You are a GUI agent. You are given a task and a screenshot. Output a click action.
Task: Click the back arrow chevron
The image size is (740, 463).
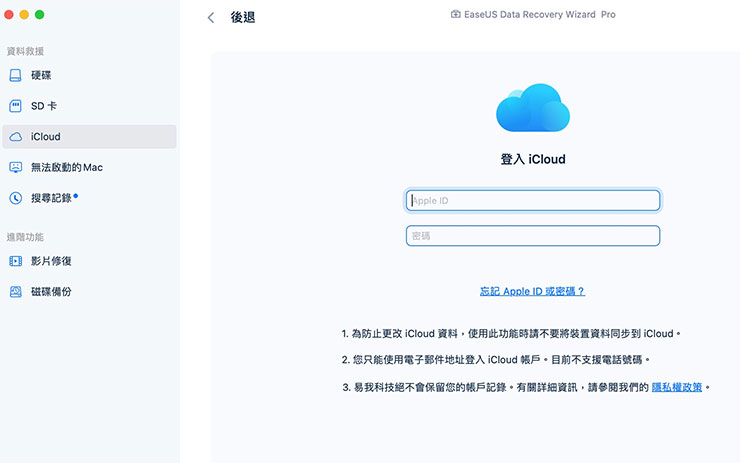(211, 18)
